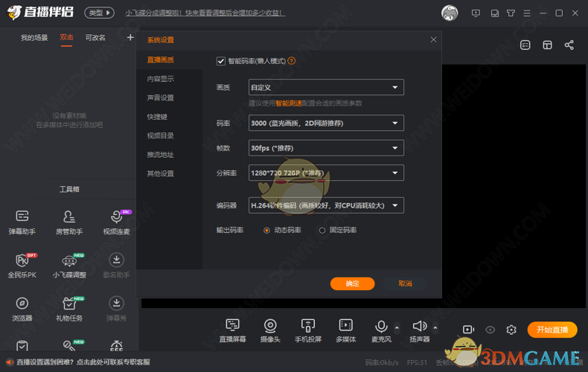Download the 歌名助手 tool
Viewport: 588px width, 372px height.
[117, 266]
